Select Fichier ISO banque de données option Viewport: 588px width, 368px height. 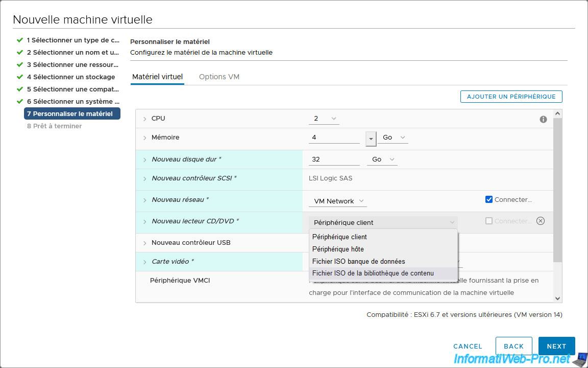click(358, 261)
